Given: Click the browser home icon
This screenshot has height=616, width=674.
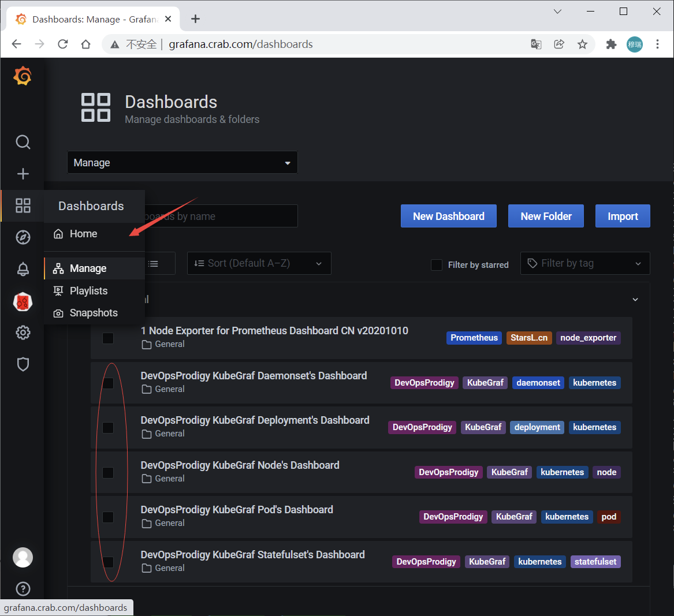Looking at the screenshot, I should tap(86, 44).
